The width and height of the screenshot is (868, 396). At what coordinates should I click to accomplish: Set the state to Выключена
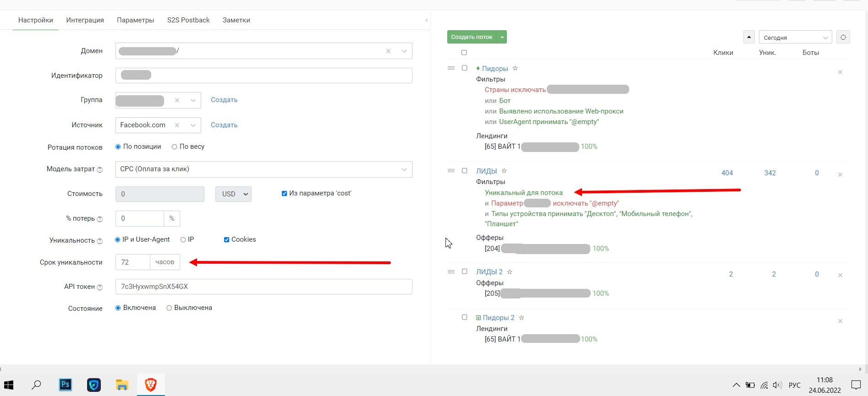pyautogui.click(x=169, y=308)
